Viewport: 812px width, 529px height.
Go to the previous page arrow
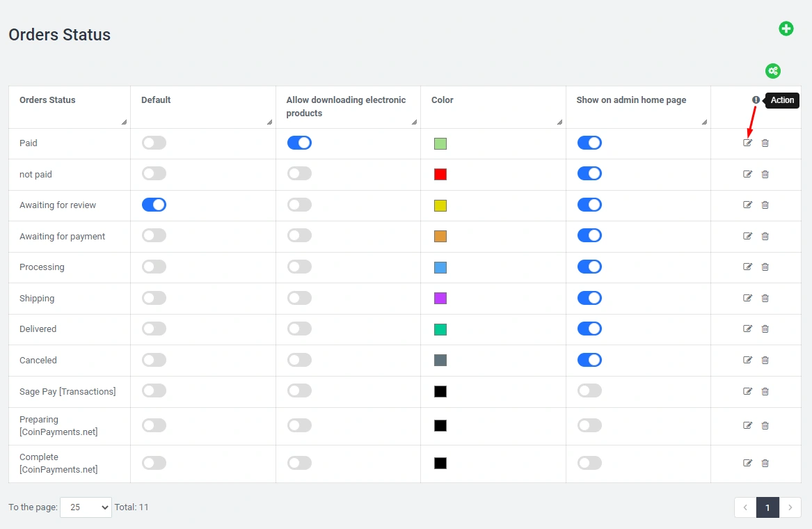pyautogui.click(x=745, y=507)
